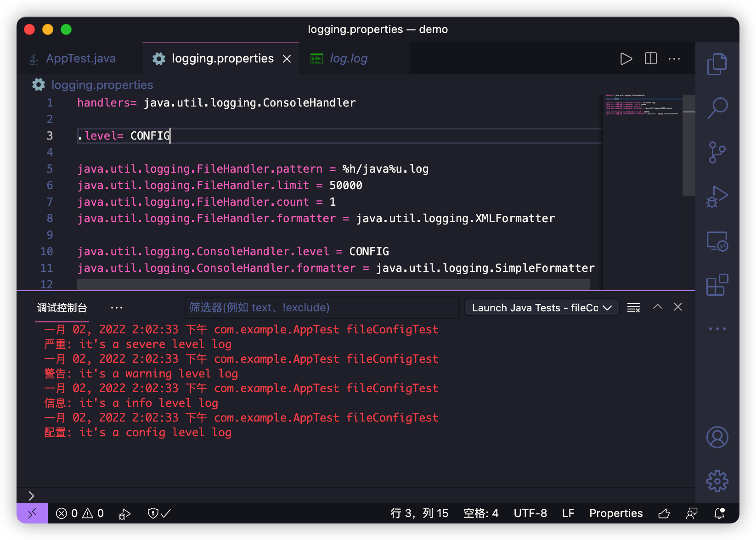
Task: Open the Extensions view
Action: (717, 285)
